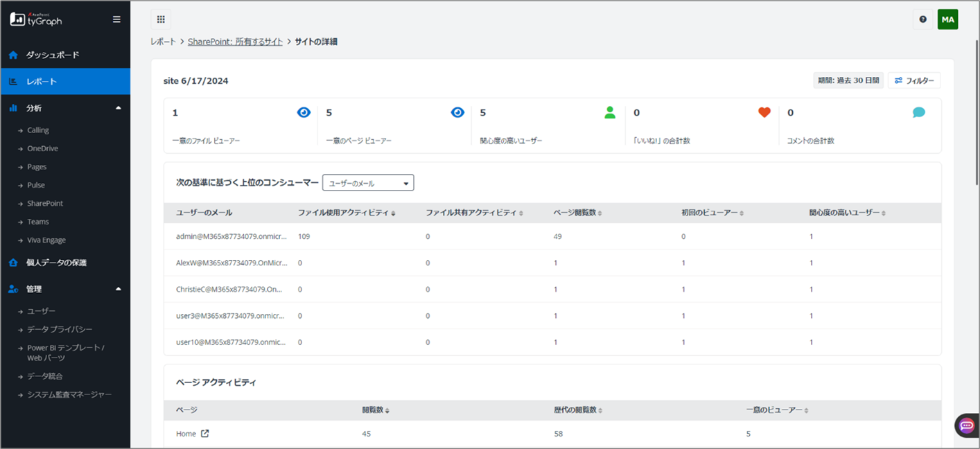Click the dashboard home icon

13,55
